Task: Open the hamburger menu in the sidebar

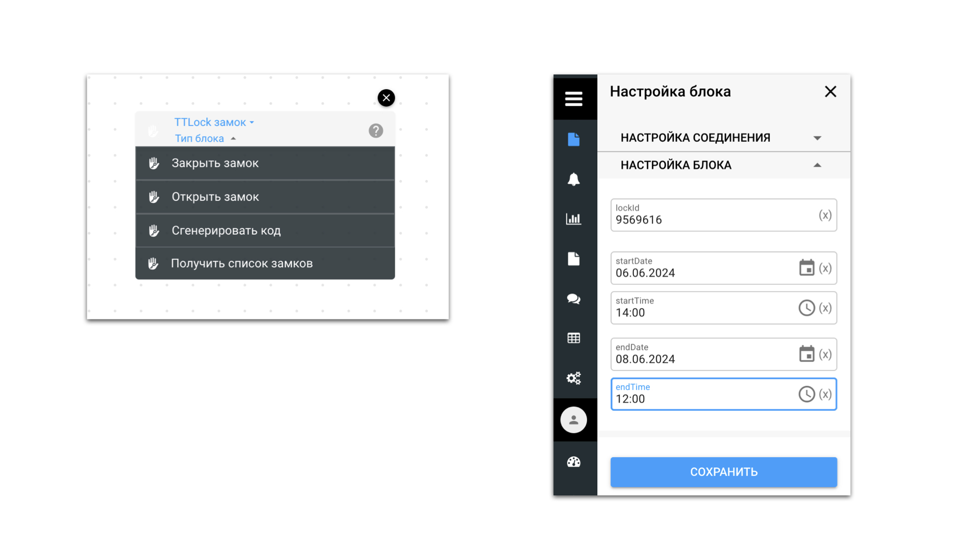Action: pyautogui.click(x=574, y=98)
